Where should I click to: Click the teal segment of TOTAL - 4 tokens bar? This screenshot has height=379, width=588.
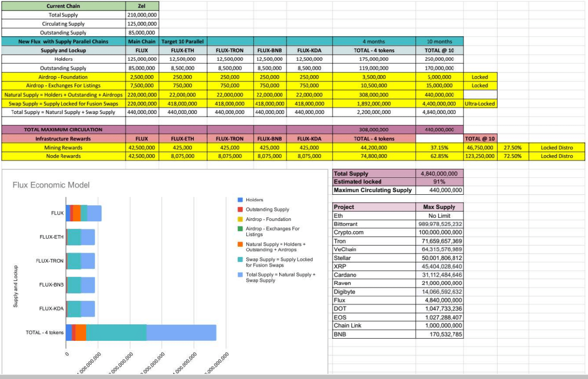point(116,333)
